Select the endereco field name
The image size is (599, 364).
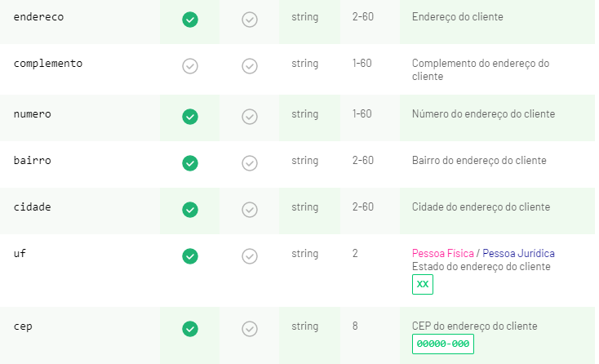pos(38,17)
